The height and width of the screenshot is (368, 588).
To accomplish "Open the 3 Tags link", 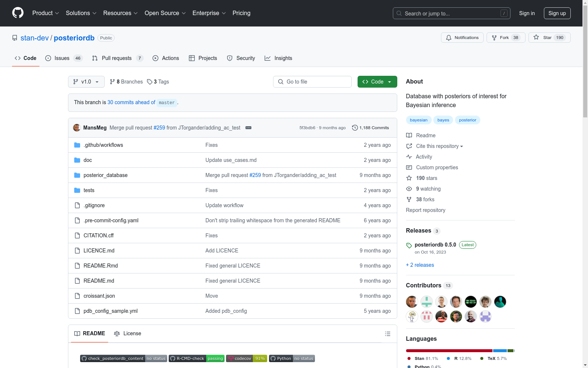I will [158, 82].
